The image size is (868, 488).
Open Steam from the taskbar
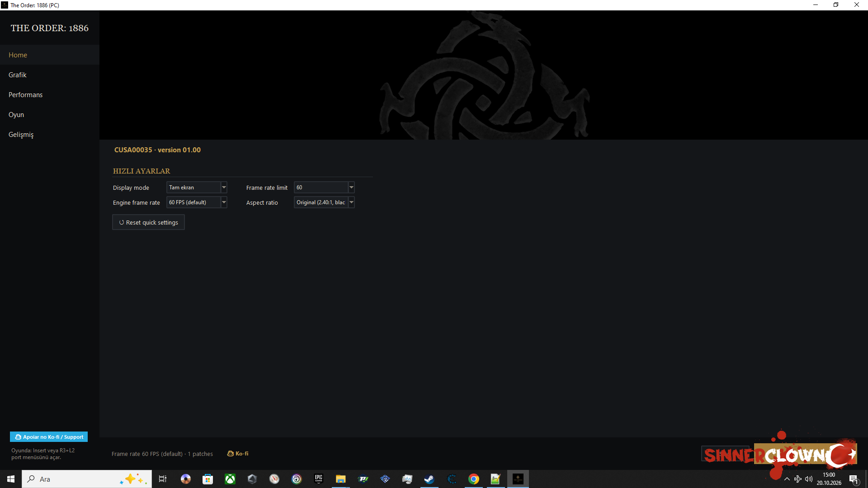point(429,479)
